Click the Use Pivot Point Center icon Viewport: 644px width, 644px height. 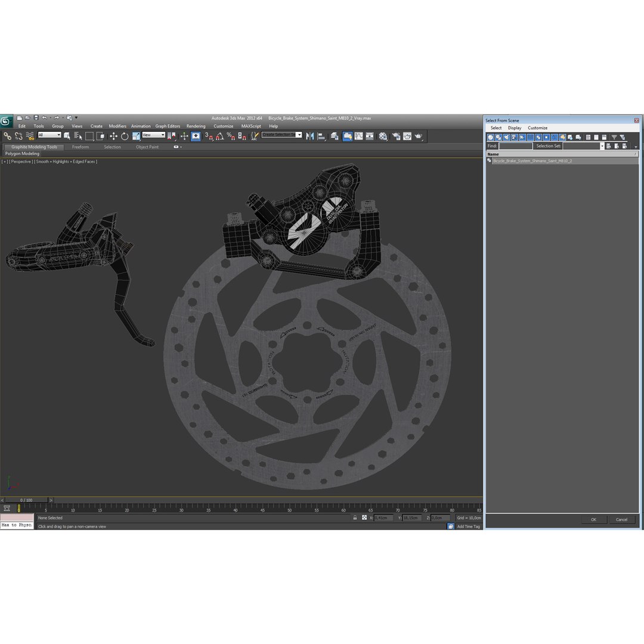tap(172, 136)
